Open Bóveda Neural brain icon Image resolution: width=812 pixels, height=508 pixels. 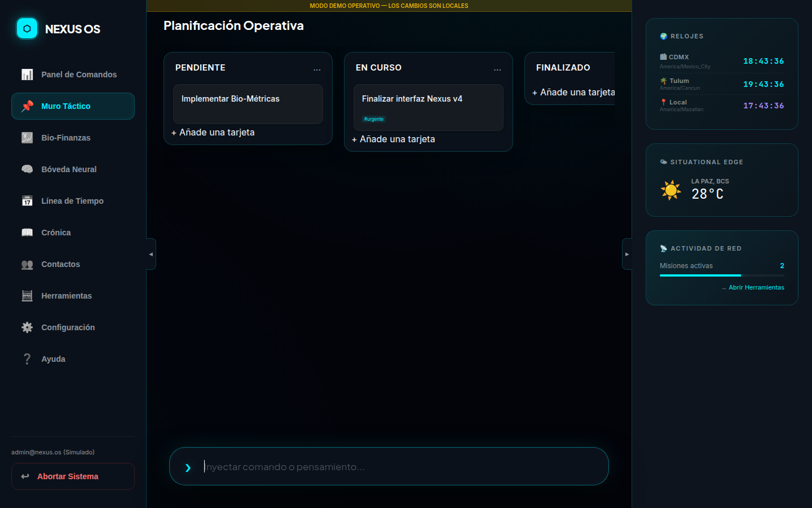[27, 169]
